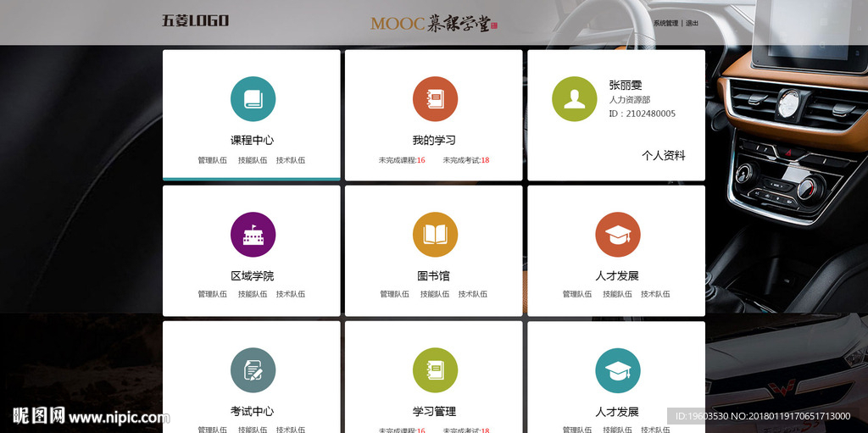Open the purple building icon for 区域学院
Screen dimensions: 868x433
pyautogui.click(x=253, y=234)
